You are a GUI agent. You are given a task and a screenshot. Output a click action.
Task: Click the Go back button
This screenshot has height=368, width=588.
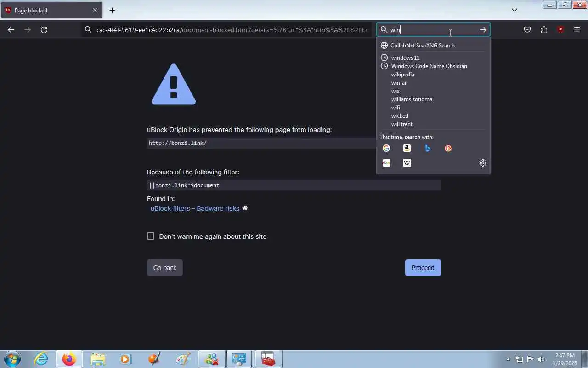tap(165, 268)
